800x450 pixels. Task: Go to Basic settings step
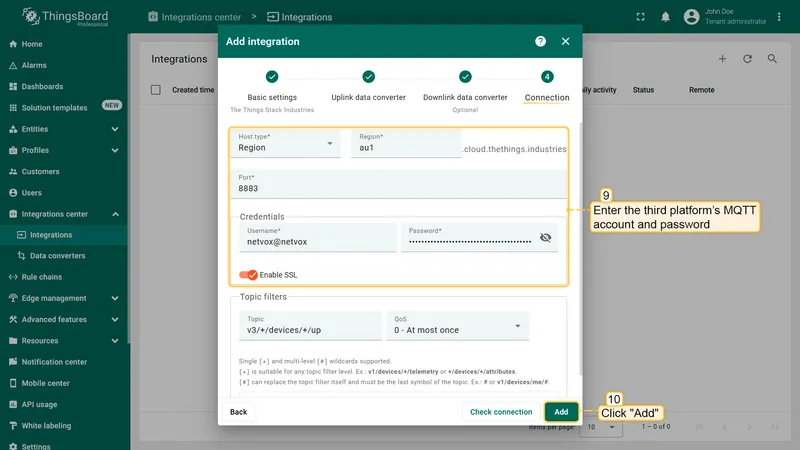(x=272, y=90)
